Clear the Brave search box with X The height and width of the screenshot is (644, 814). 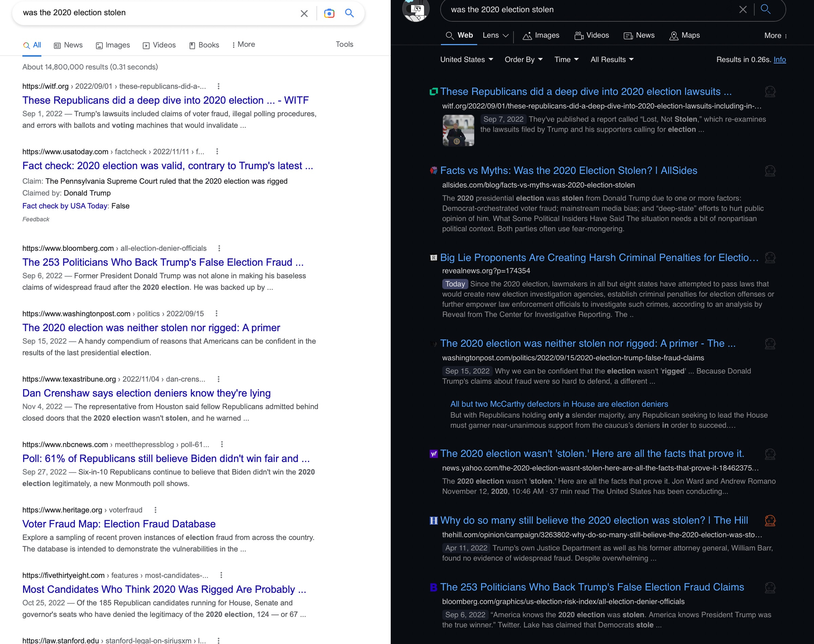(x=743, y=9)
